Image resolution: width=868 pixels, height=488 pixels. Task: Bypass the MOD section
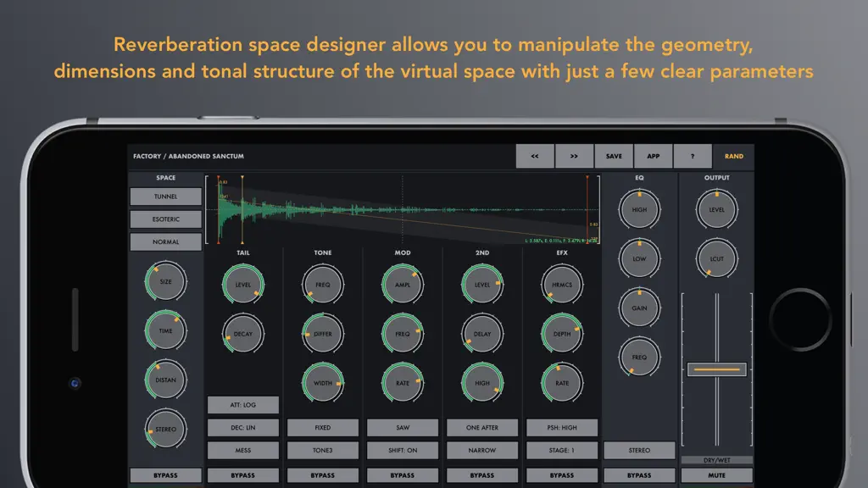(x=403, y=475)
